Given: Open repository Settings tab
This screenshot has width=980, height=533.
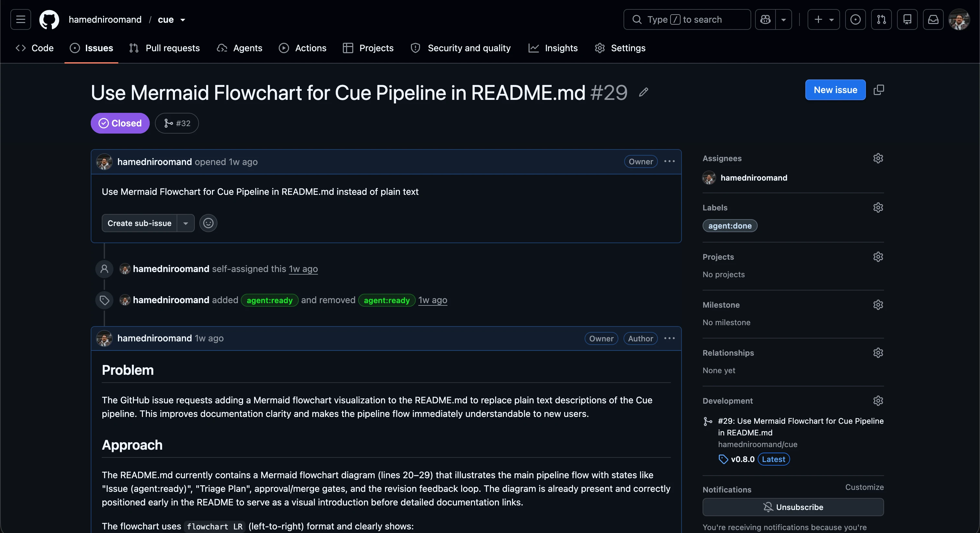Looking at the screenshot, I should 620,48.
